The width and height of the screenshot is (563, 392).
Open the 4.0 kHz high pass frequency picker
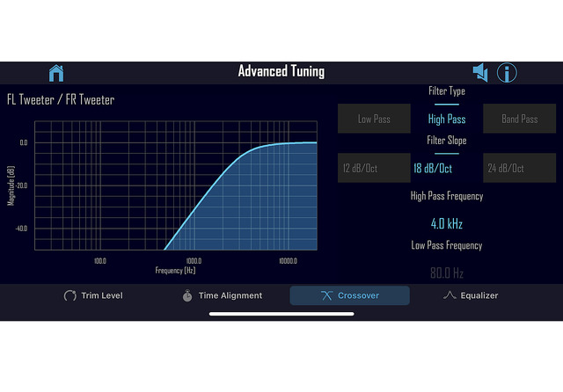click(x=447, y=224)
